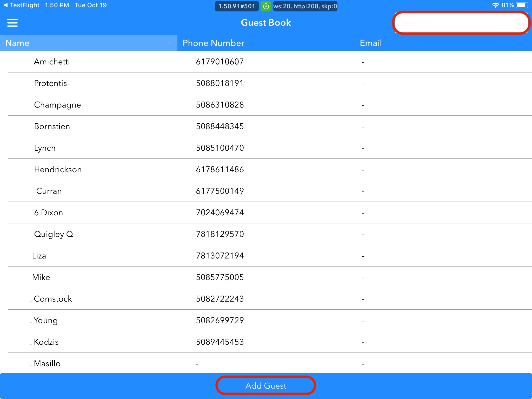Tap the battery indicator icon
The image size is (532, 399).
coord(522,5)
